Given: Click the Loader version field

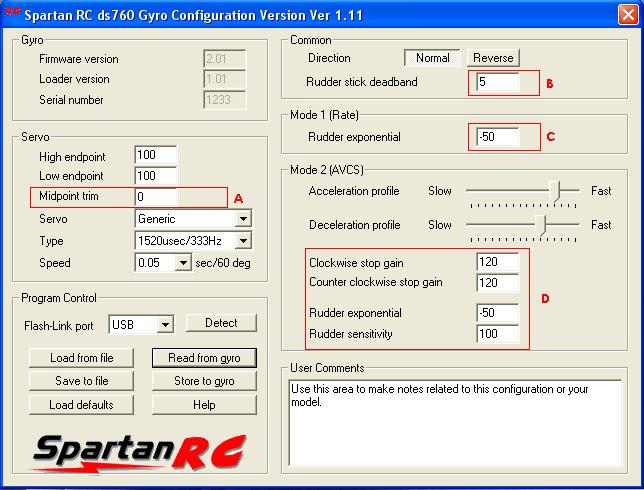Looking at the screenshot, I should [225, 79].
